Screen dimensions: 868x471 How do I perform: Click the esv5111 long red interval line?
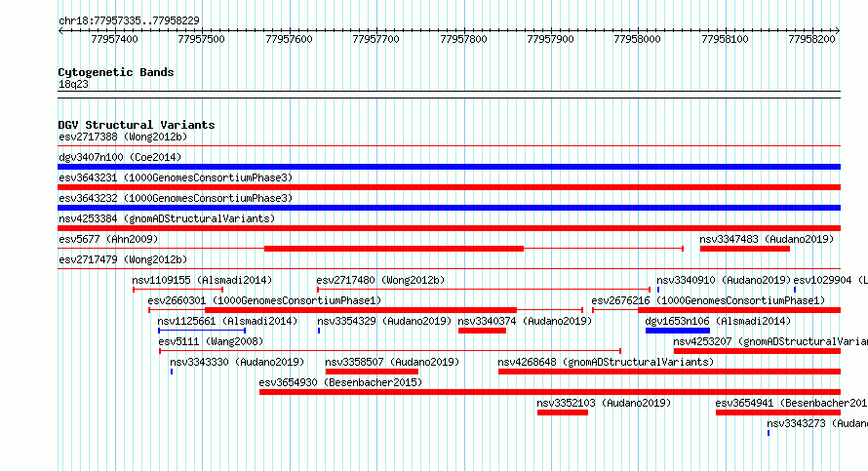tap(390, 351)
